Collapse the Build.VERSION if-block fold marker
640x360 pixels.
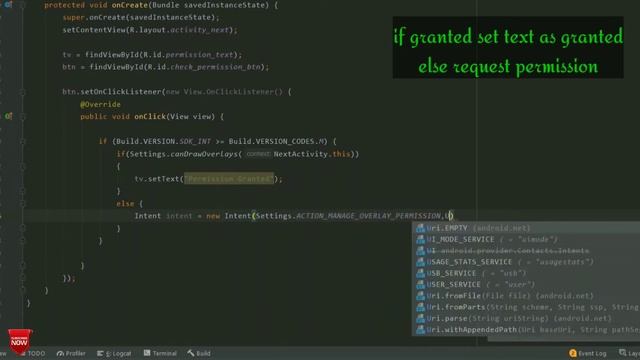pos(23,142)
